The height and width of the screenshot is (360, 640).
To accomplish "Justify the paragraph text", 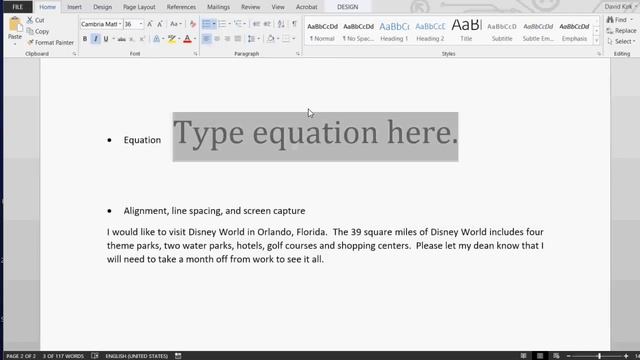I will (x=238, y=39).
